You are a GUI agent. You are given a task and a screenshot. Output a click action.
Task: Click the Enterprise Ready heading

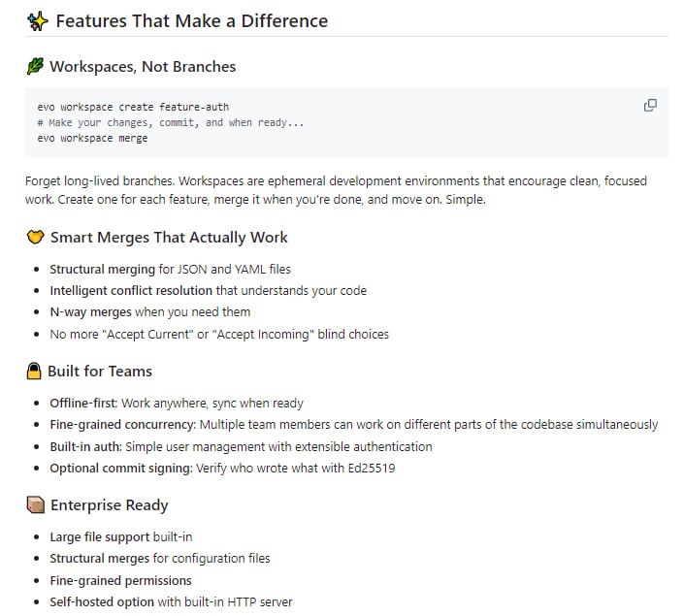click(x=109, y=505)
